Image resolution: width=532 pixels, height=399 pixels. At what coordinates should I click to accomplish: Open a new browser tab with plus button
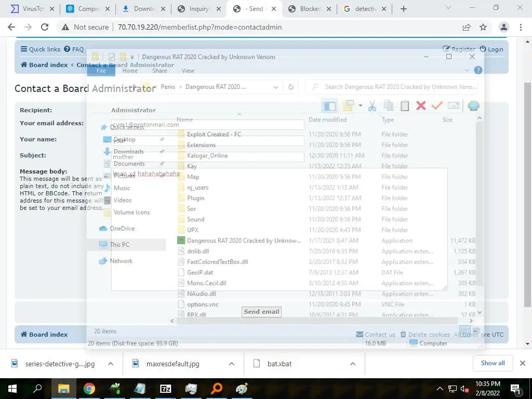coord(403,9)
